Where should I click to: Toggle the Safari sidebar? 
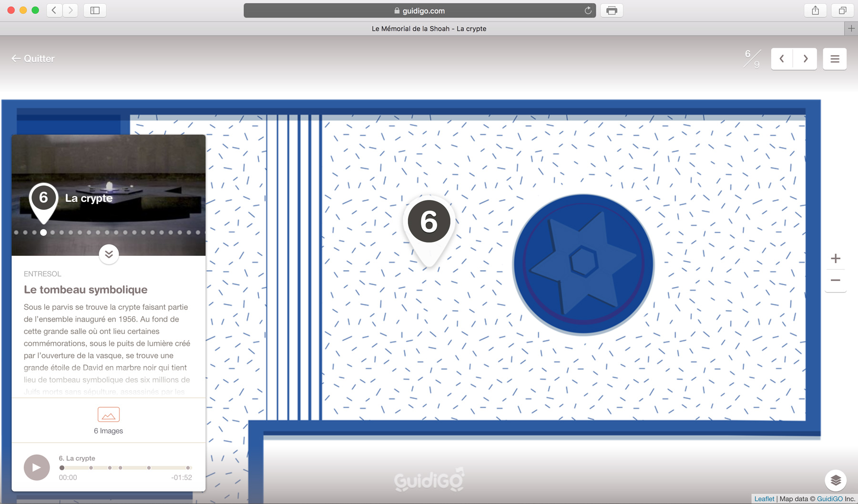click(95, 10)
